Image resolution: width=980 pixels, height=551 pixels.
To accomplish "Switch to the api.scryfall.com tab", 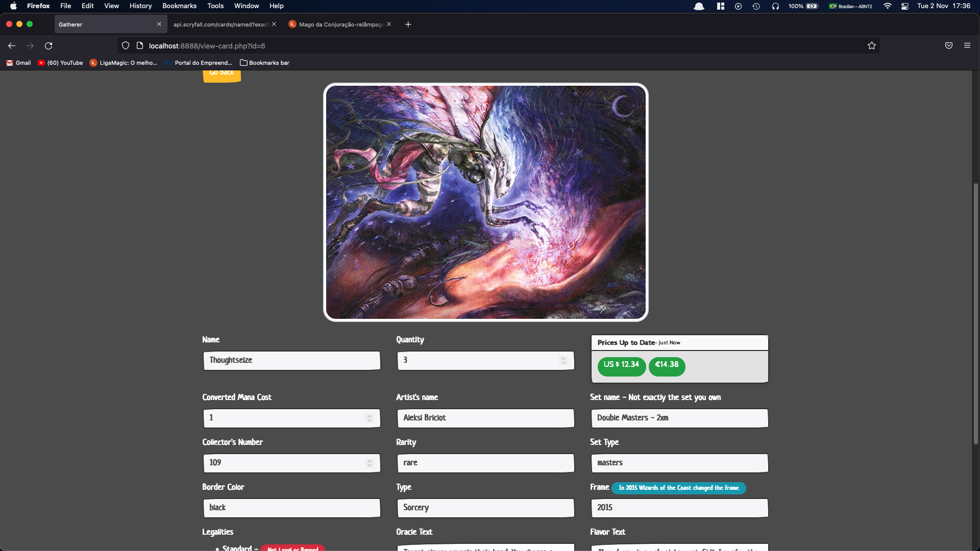I will pyautogui.click(x=221, y=24).
